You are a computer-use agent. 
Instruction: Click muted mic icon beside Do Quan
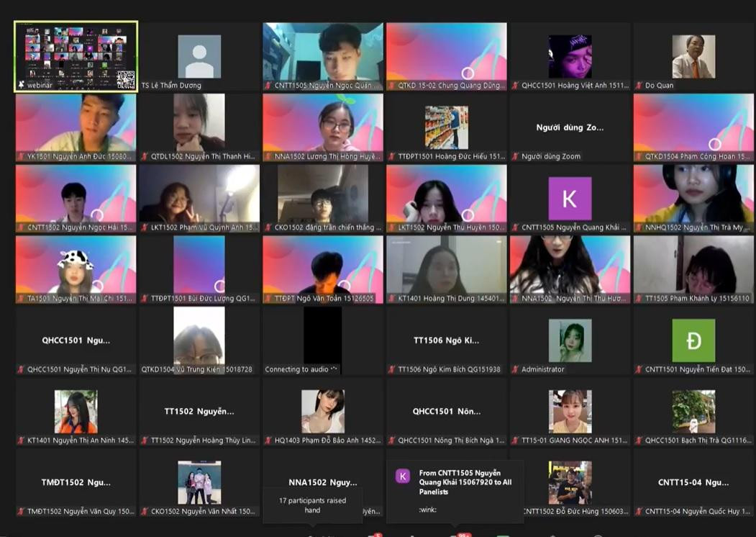tap(638, 86)
